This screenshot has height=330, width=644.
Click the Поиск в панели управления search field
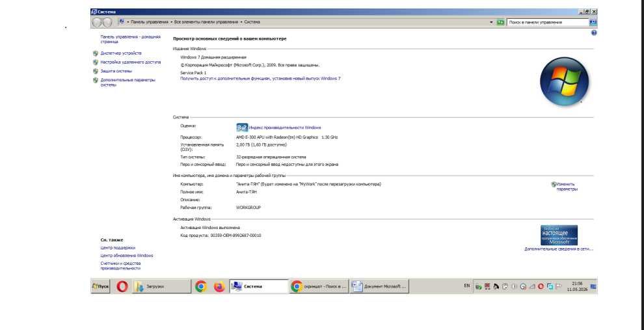pyautogui.click(x=548, y=23)
